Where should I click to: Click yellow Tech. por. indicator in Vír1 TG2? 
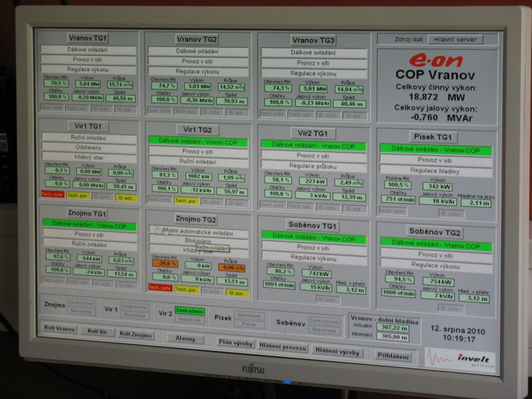tap(187, 201)
